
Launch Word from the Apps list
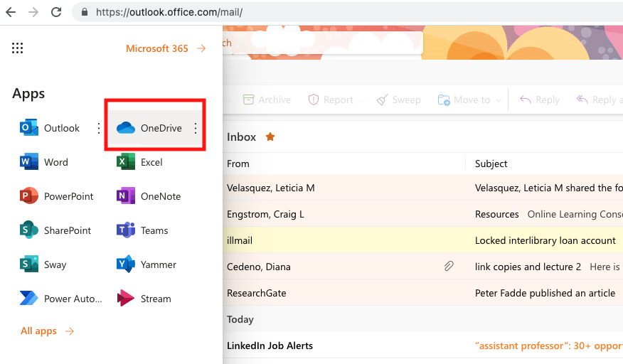pos(43,162)
